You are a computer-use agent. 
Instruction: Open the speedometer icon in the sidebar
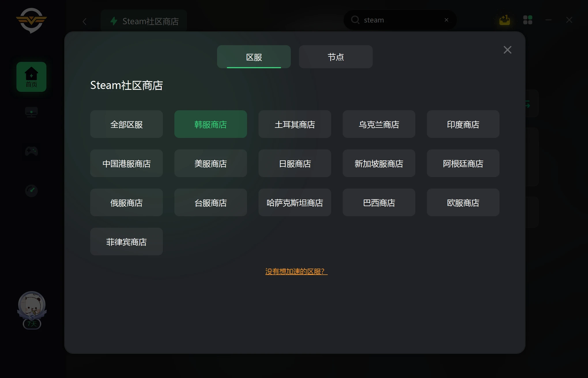[31, 191]
